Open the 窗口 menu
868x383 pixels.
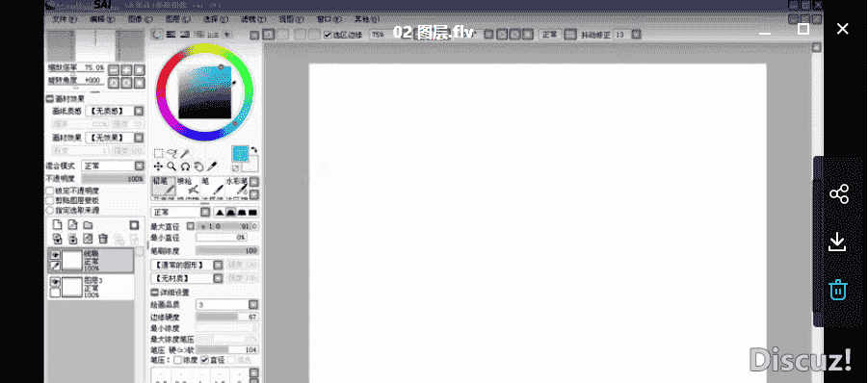click(x=329, y=19)
